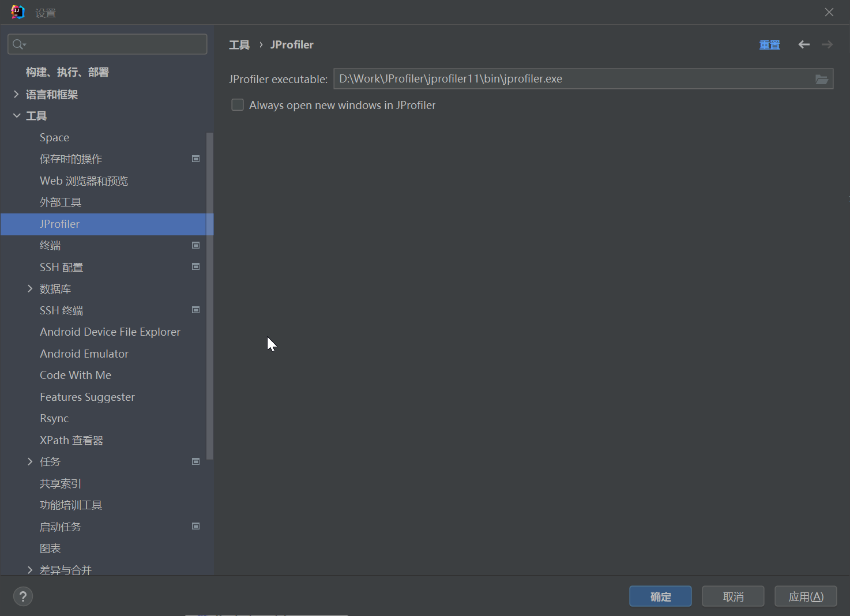Click the project-level icon beside 启动任务
The width and height of the screenshot is (850, 616).
click(x=196, y=526)
